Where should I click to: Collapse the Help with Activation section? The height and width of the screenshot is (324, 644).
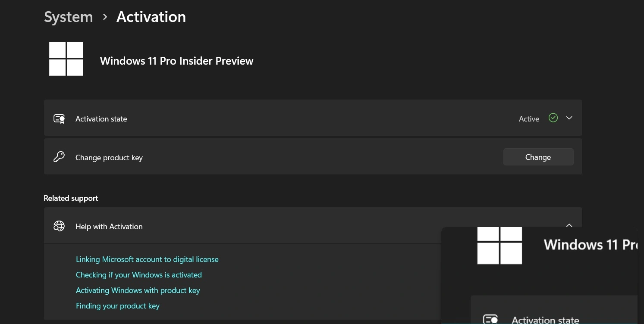click(x=569, y=225)
